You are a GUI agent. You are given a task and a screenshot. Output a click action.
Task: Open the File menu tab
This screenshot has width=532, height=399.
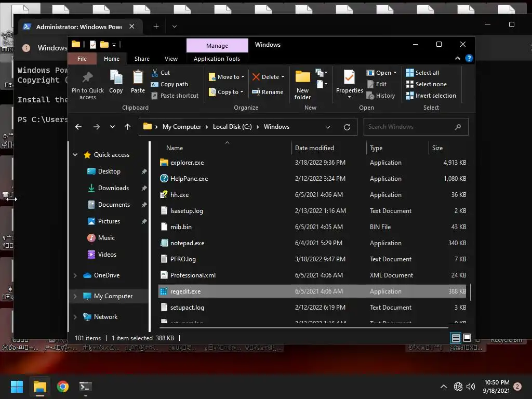[82, 59]
